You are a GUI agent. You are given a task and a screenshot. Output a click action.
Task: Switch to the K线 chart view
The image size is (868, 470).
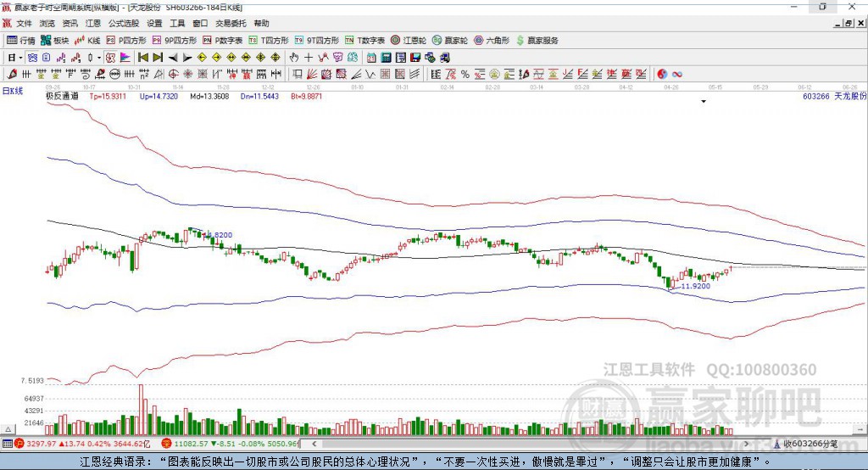(x=87, y=41)
